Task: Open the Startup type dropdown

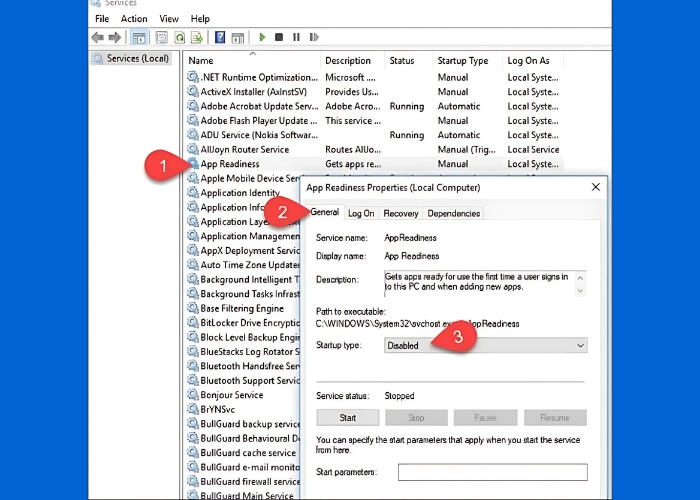Action: coord(486,345)
